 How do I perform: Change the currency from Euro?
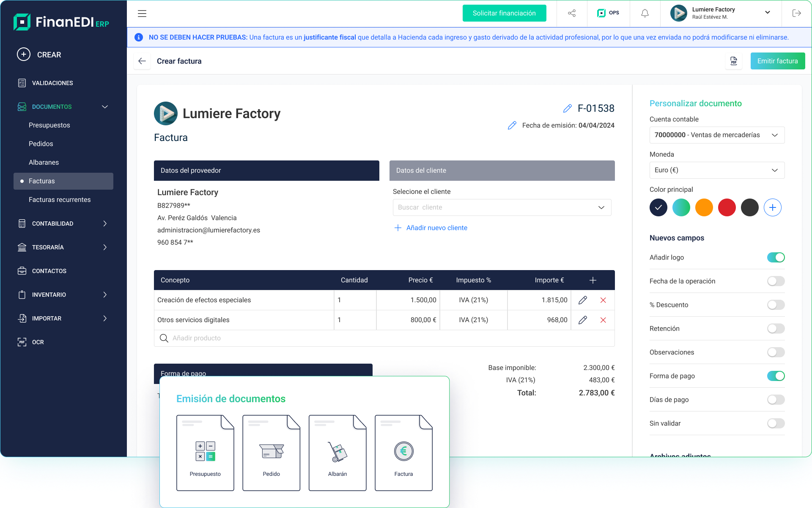[x=716, y=170]
